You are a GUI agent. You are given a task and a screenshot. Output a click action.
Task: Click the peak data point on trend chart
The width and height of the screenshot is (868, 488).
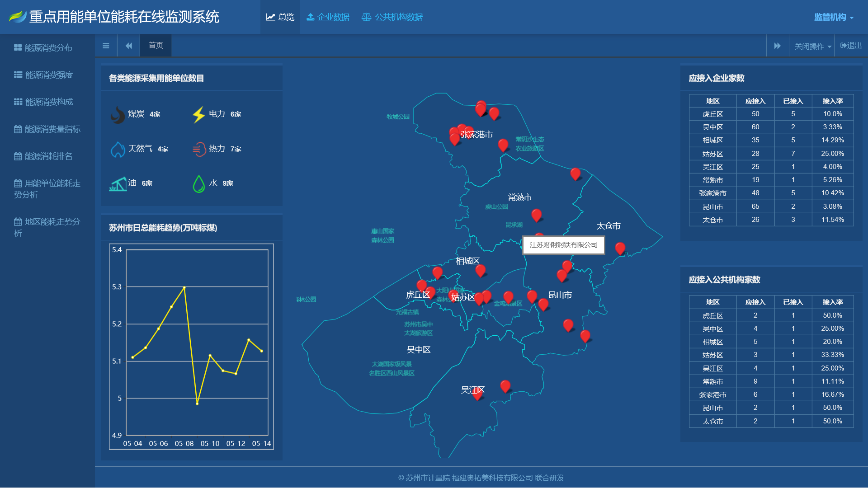click(184, 287)
